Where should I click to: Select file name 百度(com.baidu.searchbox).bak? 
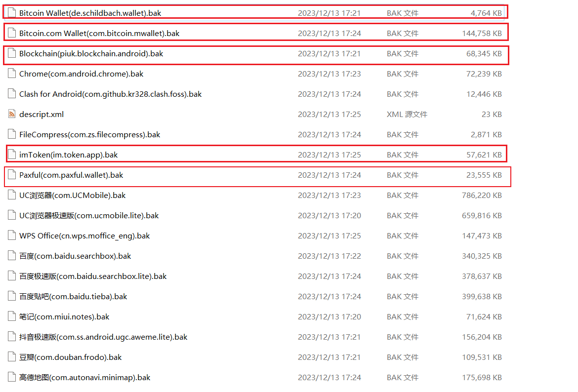tap(75, 256)
